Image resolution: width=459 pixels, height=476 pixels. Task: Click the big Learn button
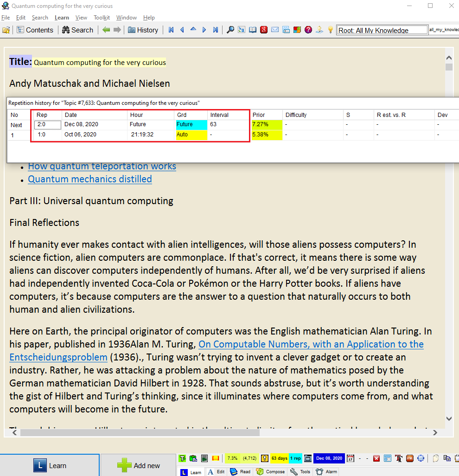coord(50,465)
